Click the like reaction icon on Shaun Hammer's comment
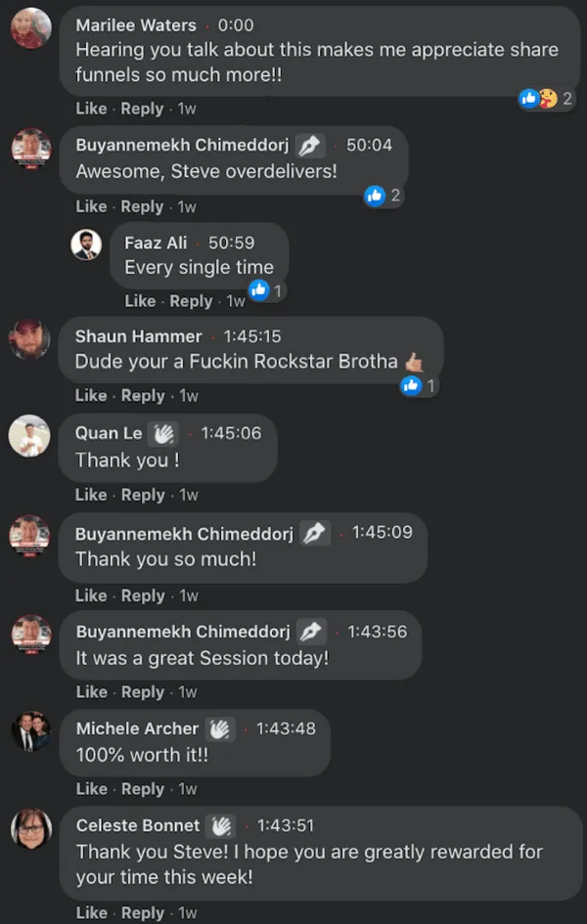587x924 pixels. pos(411,386)
